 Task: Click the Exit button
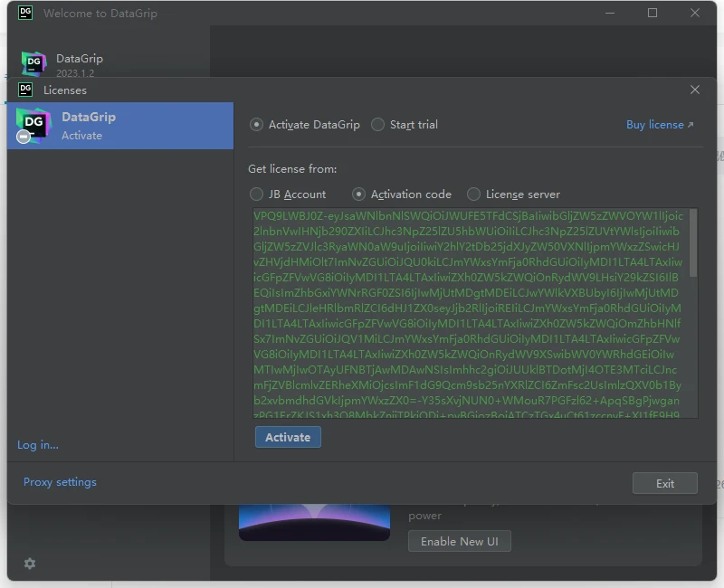point(664,483)
